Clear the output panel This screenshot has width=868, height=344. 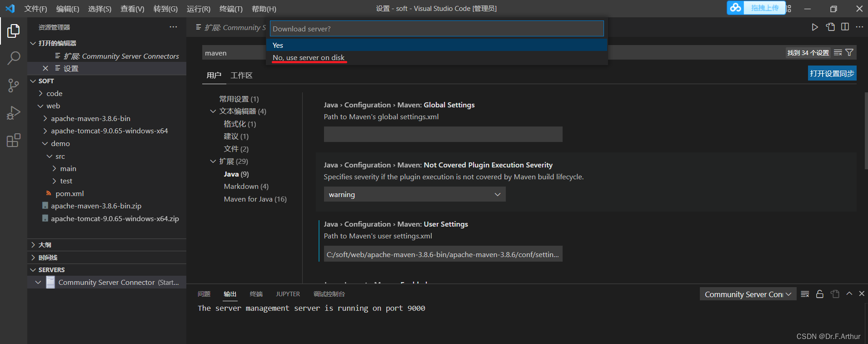tap(805, 294)
